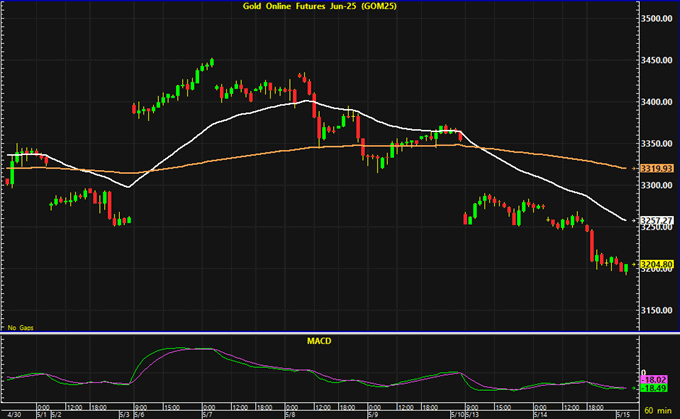Jump to the 5/15 date marker
Screen dimensions: 680x419
(x=621, y=412)
